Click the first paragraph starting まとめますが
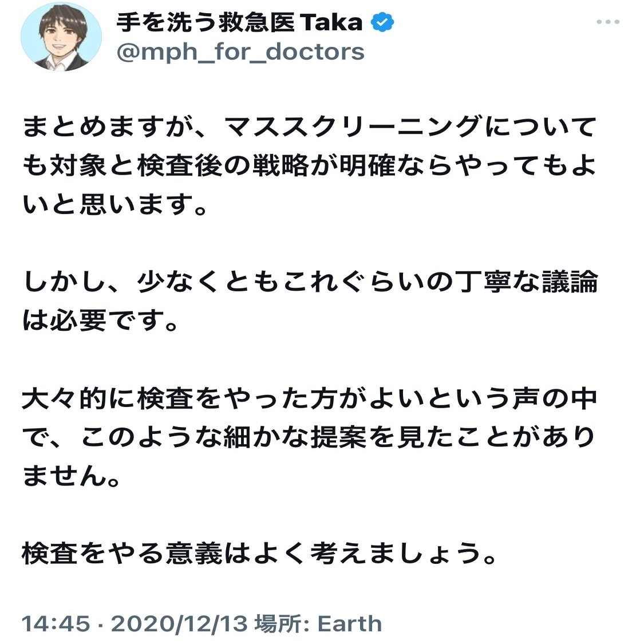 tap(309, 165)
